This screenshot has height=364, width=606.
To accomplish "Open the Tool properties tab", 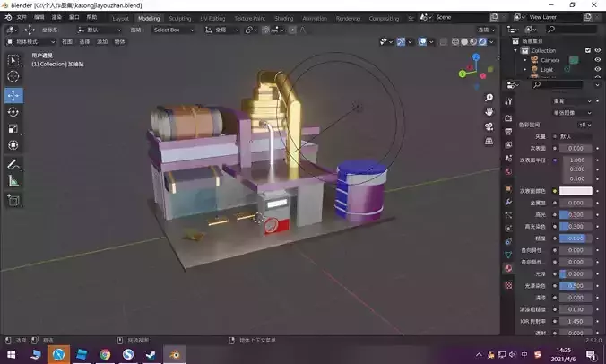I will 508,101.
